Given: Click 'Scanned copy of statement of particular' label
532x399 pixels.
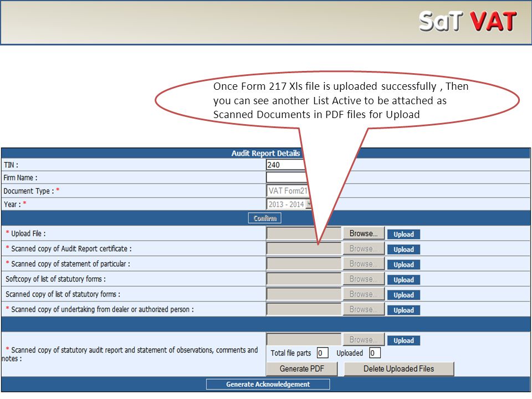Looking at the screenshot, I should [x=70, y=264].
